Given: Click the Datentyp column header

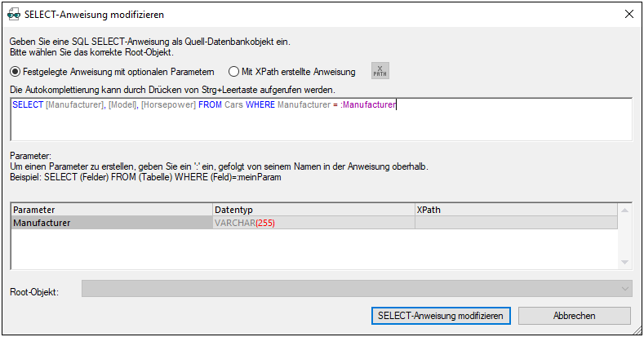Looking at the screenshot, I should pos(313,210).
